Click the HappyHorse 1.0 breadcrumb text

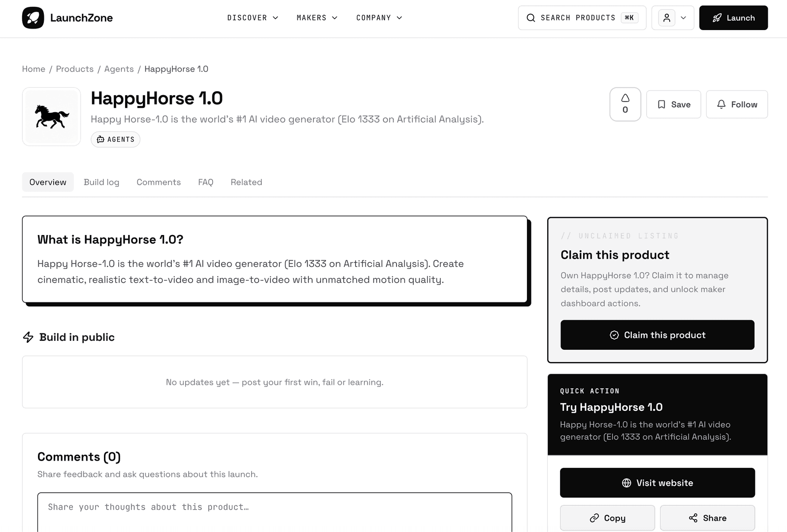(176, 69)
